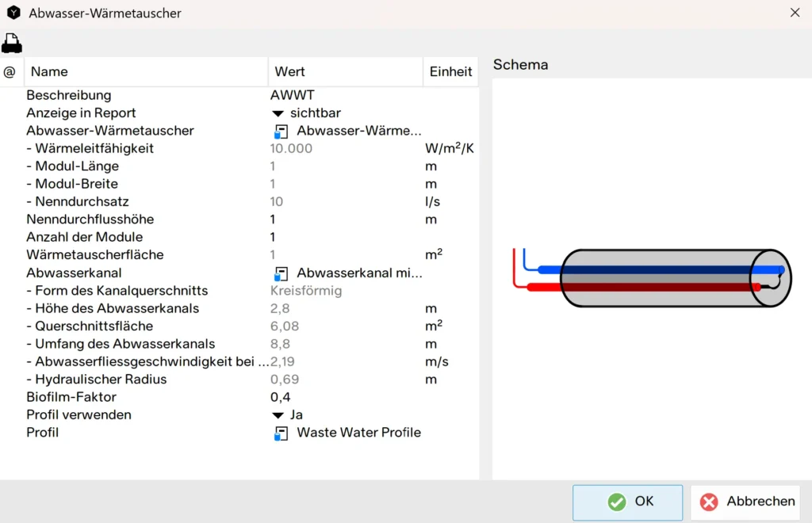This screenshot has width=812, height=523.
Task: Click the catalog icon beside Abwasser-Wärmetauscher value
Action: coord(281,131)
